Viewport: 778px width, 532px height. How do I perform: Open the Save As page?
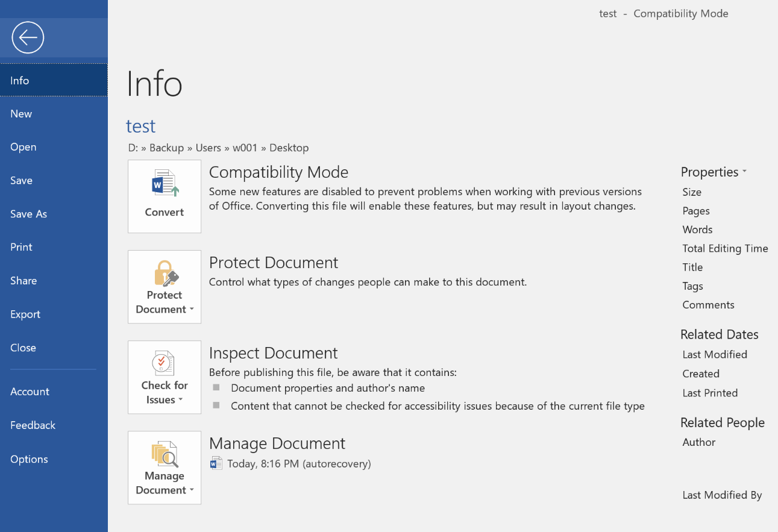[x=28, y=214]
